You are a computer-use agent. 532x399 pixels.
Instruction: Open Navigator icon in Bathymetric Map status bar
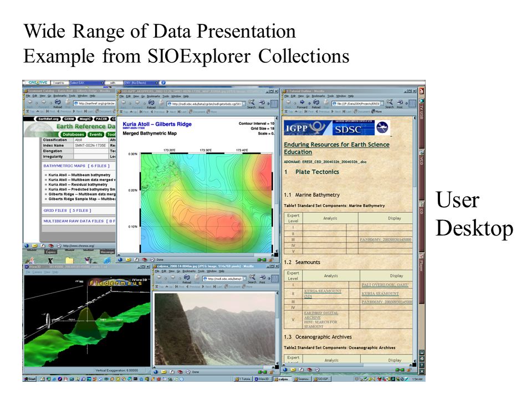(120, 259)
